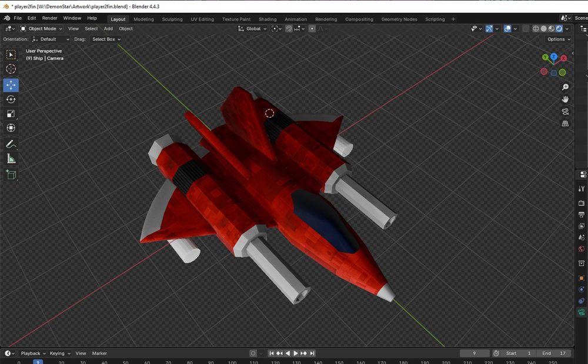Screen dimensions: 588x364
Task: Open the Render properties tab icon
Action: point(582,203)
